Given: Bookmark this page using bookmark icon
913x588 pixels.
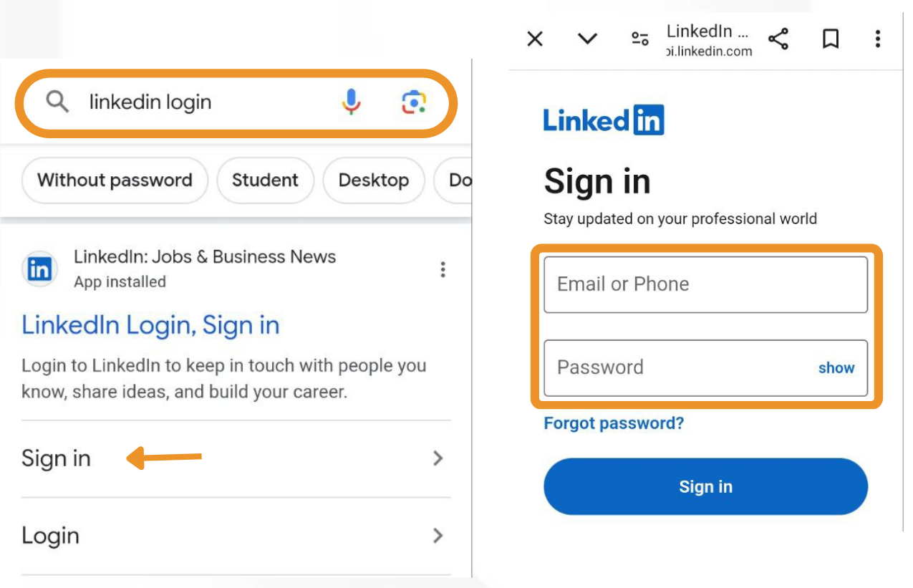Looking at the screenshot, I should 831,39.
